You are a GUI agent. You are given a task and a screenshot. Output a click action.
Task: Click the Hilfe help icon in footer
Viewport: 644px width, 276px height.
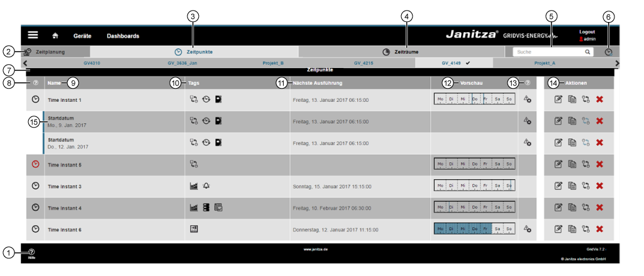[x=31, y=252]
